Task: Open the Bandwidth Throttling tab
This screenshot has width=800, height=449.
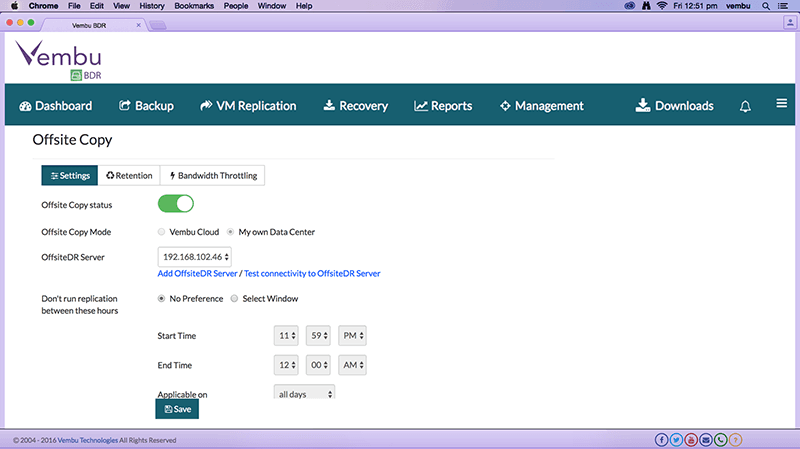Action: (x=213, y=176)
